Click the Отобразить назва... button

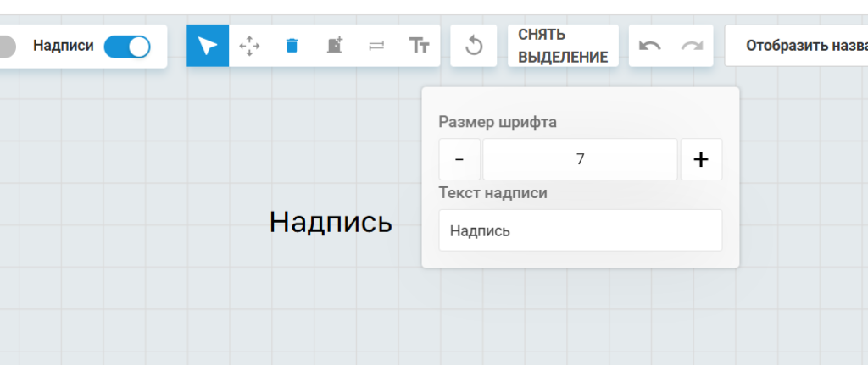[797, 46]
